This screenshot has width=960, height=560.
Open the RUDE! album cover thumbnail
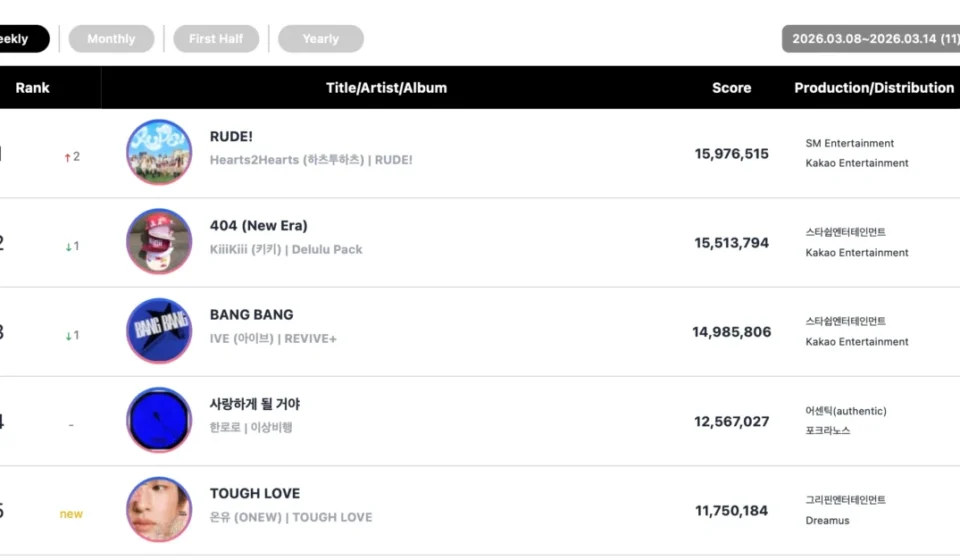coord(159,152)
